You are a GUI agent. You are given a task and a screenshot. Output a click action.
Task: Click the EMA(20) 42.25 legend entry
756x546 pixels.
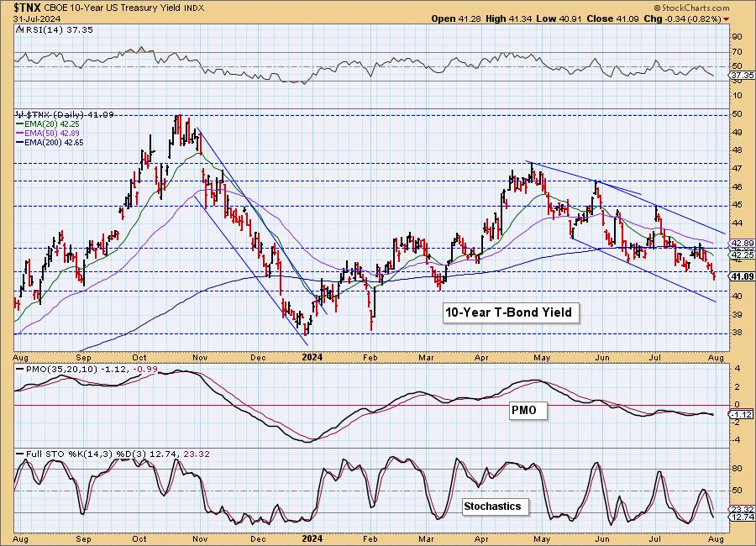click(51, 124)
